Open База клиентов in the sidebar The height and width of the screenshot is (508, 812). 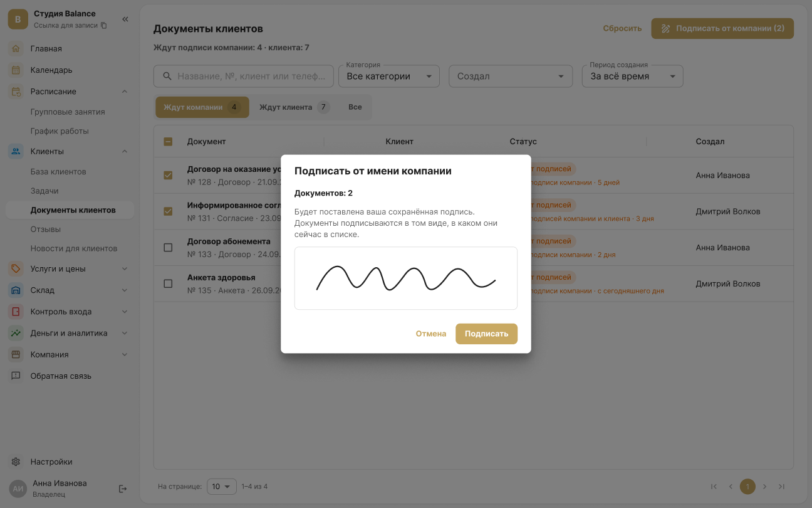(x=58, y=171)
